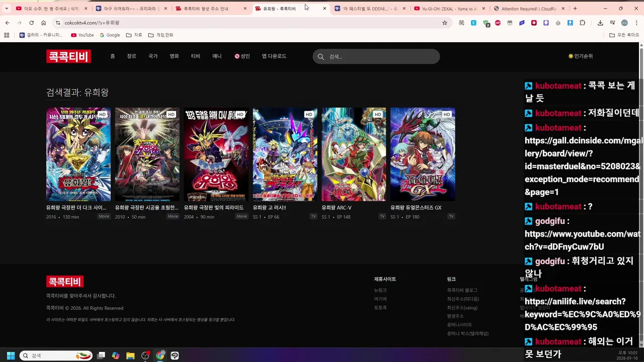
Task: Click the 콕콕티비 블로그 footer link
Action: (x=462, y=291)
